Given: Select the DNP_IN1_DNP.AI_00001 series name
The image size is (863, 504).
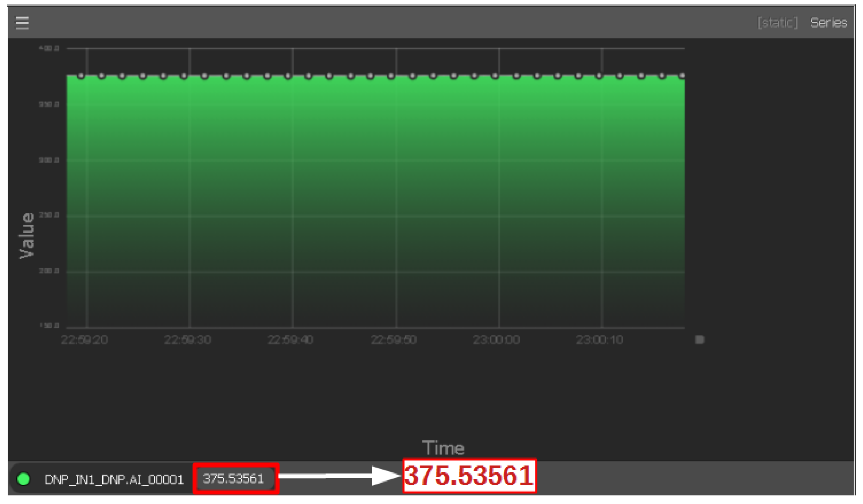Looking at the screenshot, I should (x=114, y=480).
